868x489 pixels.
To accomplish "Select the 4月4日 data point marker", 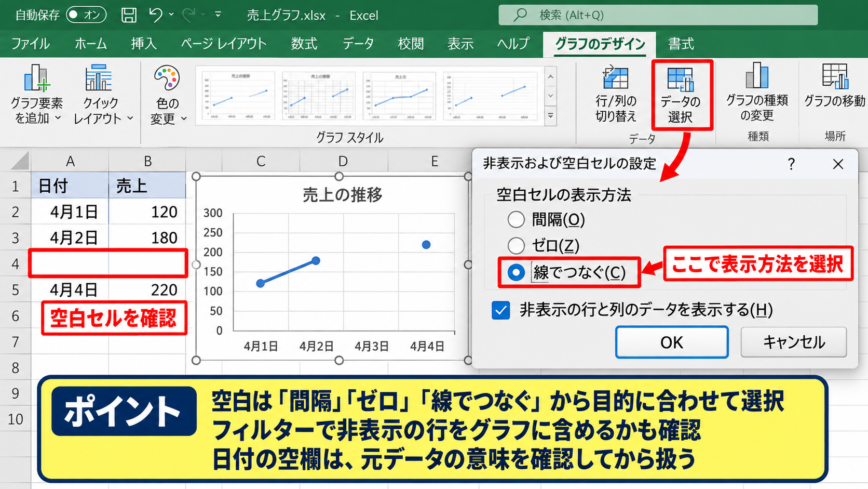I will point(426,245).
